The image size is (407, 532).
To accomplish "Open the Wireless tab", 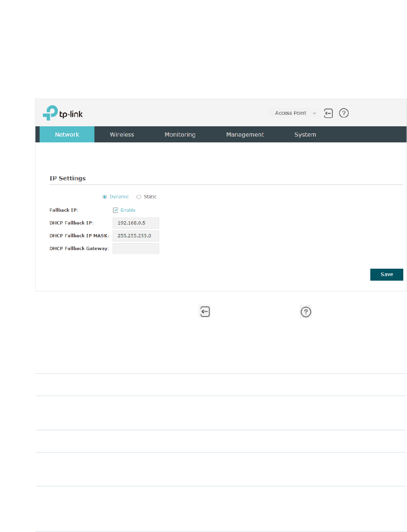I will click(x=122, y=135).
